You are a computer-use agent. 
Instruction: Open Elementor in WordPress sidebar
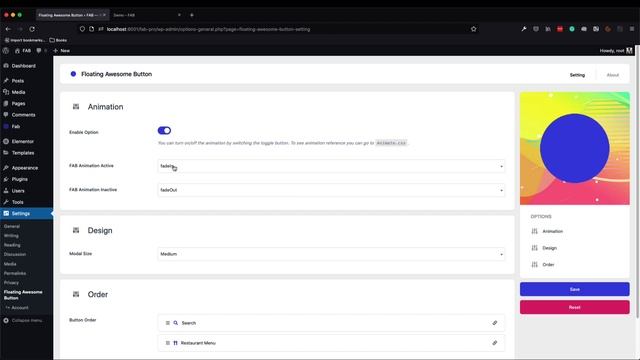click(22, 142)
